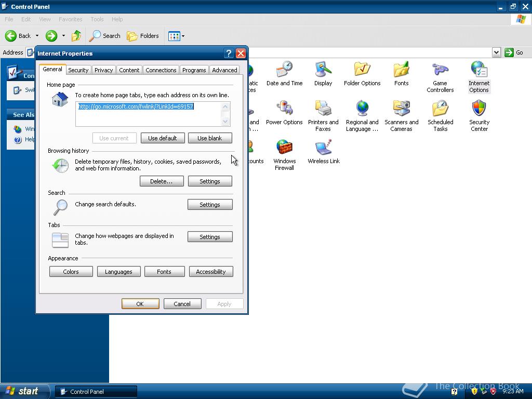Click the Search toolbar button
The image size is (532, 399).
[x=104, y=36]
